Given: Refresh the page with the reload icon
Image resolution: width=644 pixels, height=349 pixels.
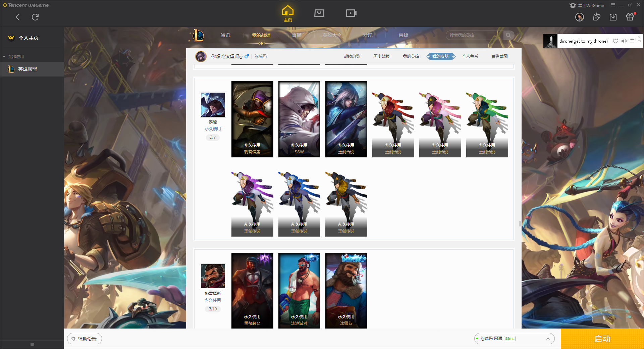Looking at the screenshot, I should click(x=35, y=17).
